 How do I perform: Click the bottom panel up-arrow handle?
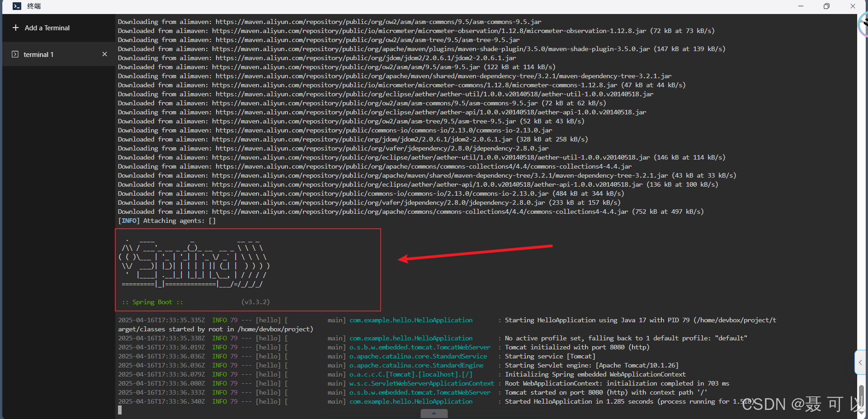point(434,413)
